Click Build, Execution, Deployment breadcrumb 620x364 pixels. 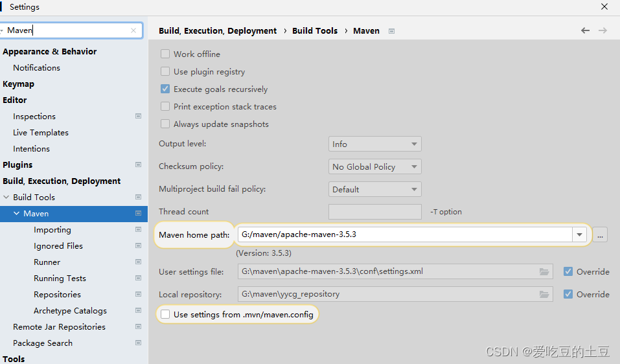(x=218, y=31)
